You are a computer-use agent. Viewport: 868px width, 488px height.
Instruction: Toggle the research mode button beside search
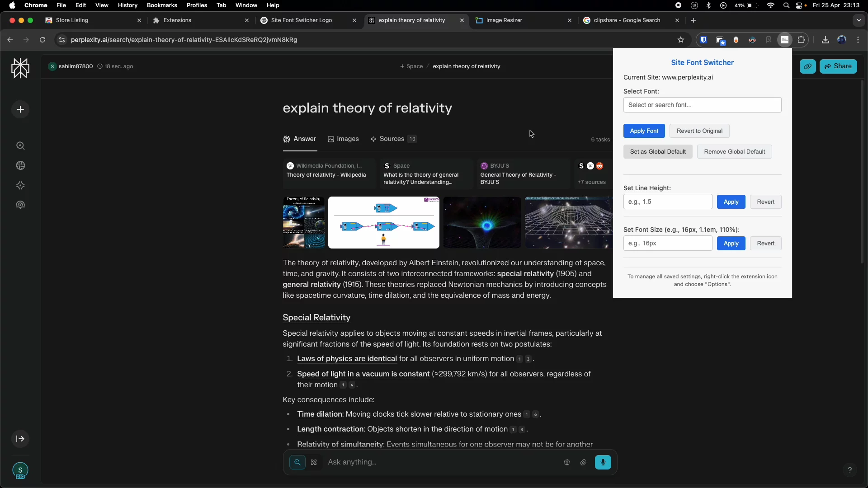tap(314, 462)
